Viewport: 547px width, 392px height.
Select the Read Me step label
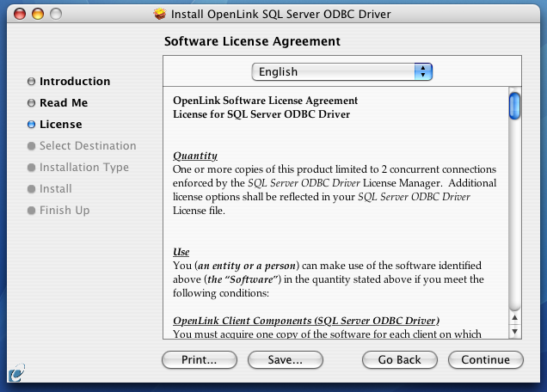click(64, 103)
